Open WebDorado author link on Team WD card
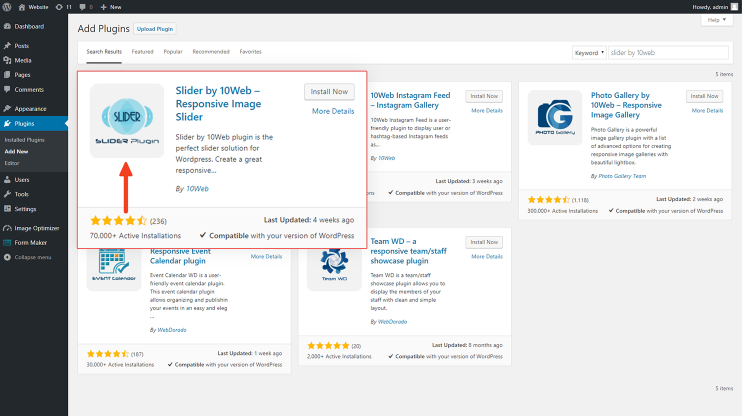The height and width of the screenshot is (416, 742). pos(393,322)
